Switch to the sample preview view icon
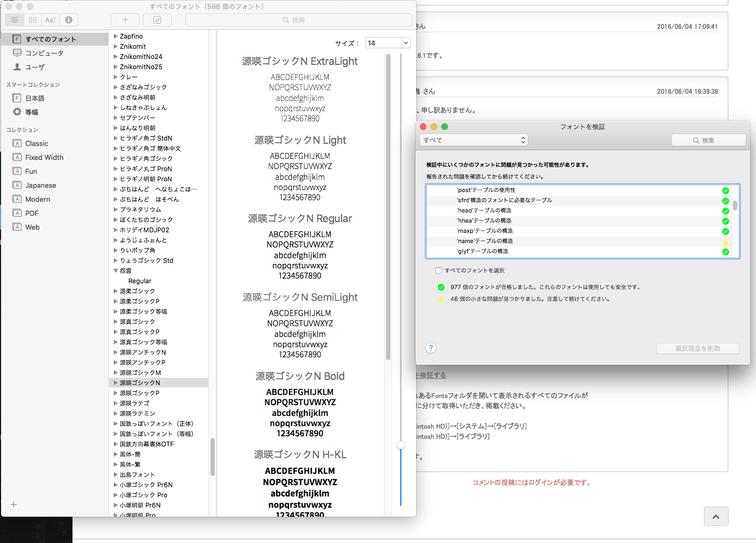The width and height of the screenshot is (756, 543). point(14,20)
